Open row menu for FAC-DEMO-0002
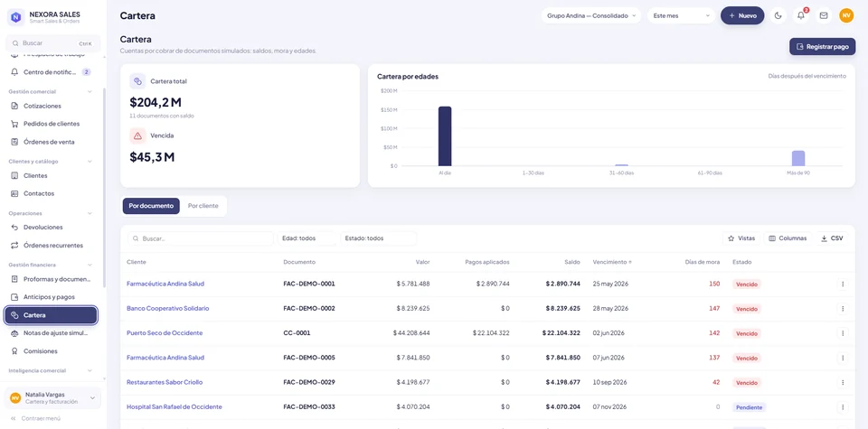The width and height of the screenshot is (868, 429). [843, 309]
